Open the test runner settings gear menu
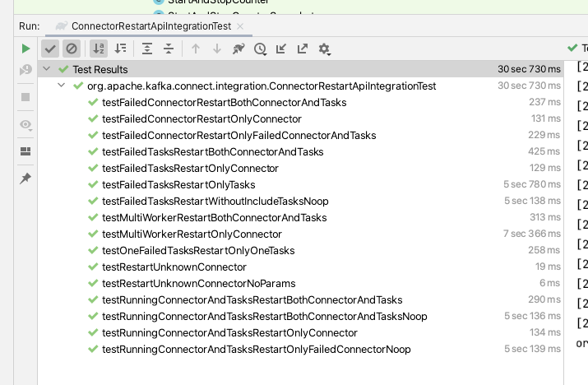Image resolution: width=588 pixels, height=385 pixels. click(x=324, y=49)
